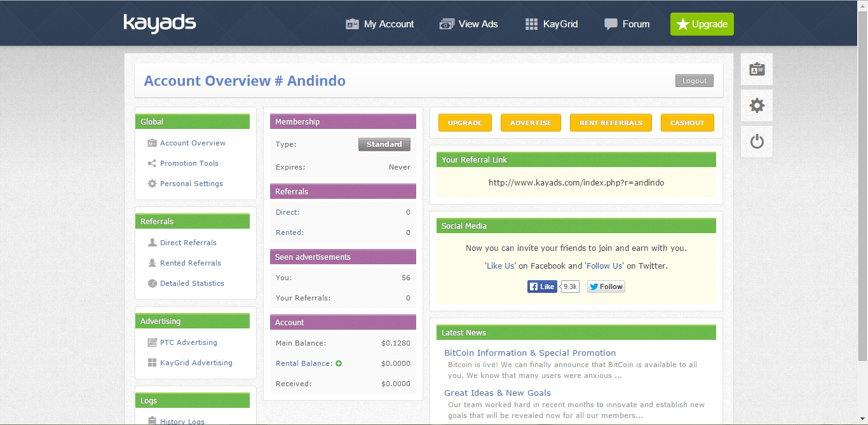This screenshot has width=868, height=425.
Task: Click the KayGrid Advertising grid icon
Action: point(152,363)
